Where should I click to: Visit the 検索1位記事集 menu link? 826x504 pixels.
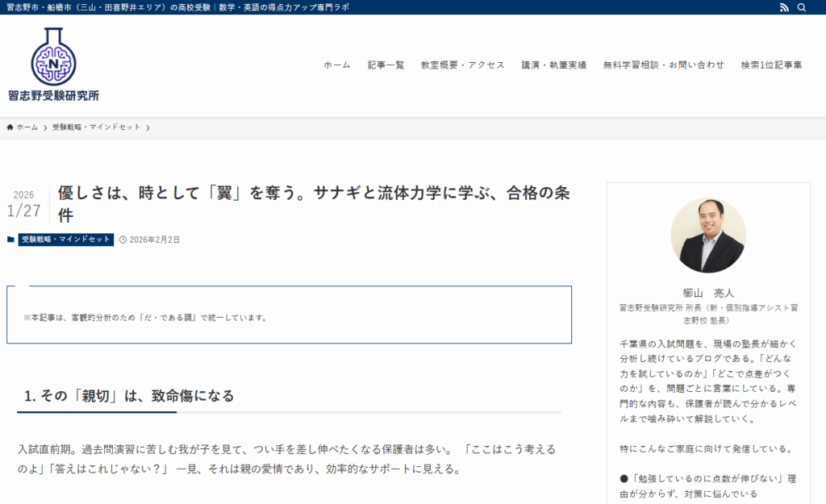pyautogui.click(x=771, y=65)
